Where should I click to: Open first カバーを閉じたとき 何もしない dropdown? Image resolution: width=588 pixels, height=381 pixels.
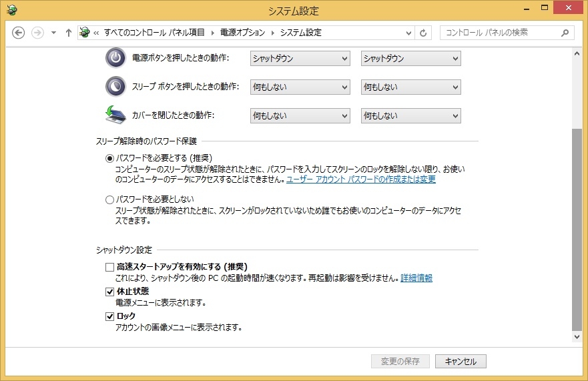tap(300, 116)
